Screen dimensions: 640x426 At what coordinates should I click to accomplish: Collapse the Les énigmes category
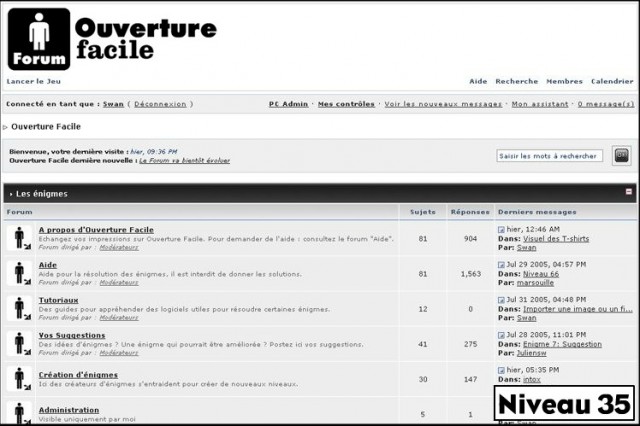(x=629, y=191)
